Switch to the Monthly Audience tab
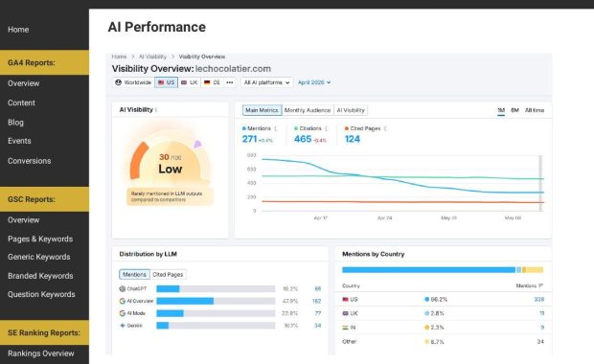This screenshot has height=364, width=594. [x=308, y=110]
